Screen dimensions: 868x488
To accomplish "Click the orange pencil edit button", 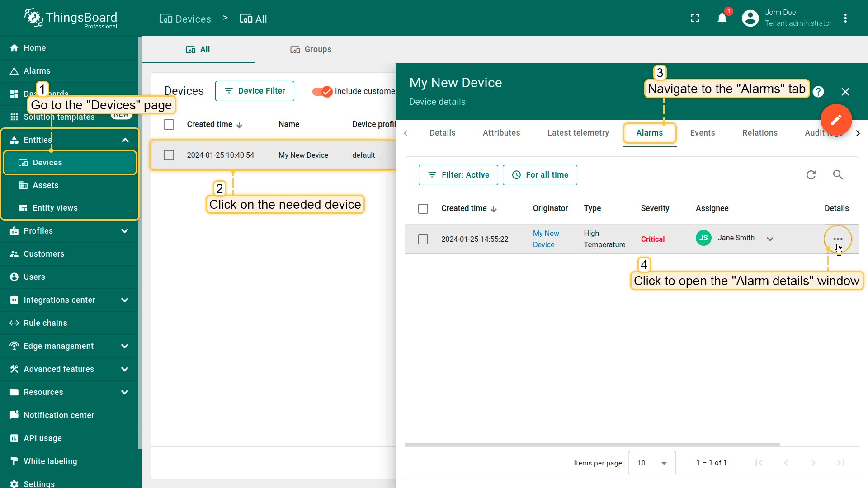I will (x=836, y=120).
